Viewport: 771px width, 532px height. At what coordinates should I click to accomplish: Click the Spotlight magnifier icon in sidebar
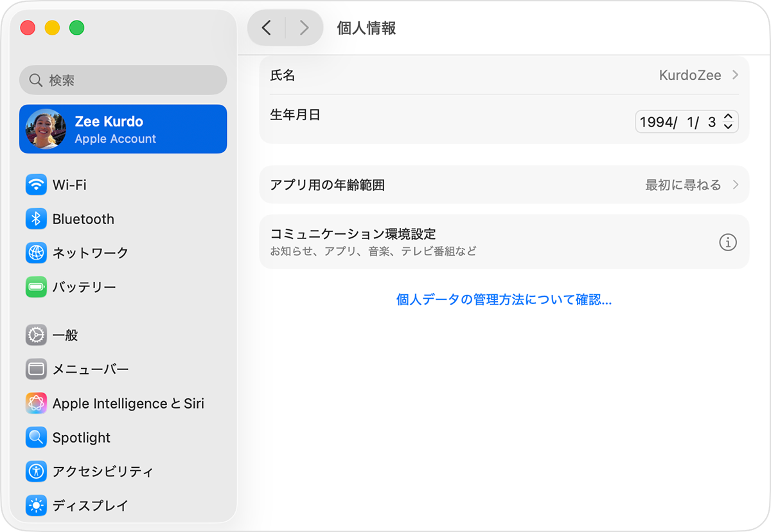click(x=36, y=437)
